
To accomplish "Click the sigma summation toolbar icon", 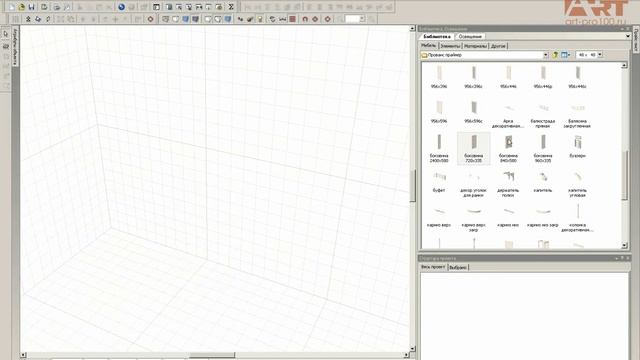I will point(231,7).
